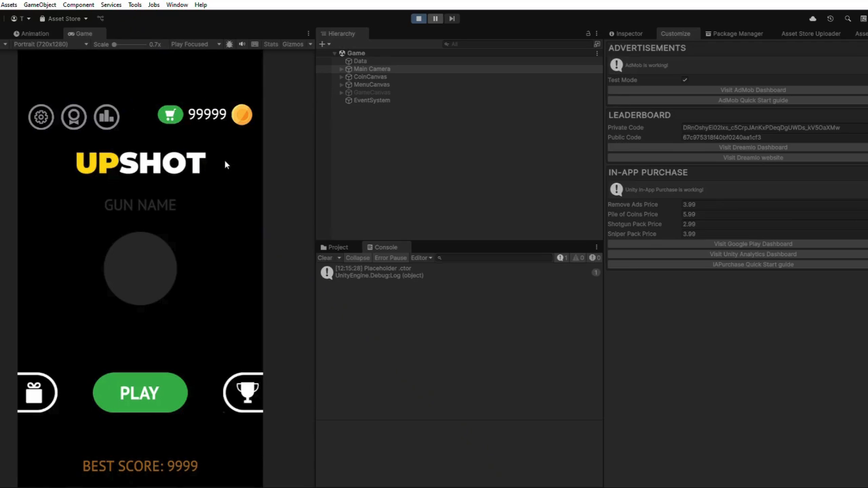Adjust the Game view Scale slider
The height and width of the screenshot is (488, 868).
click(x=130, y=44)
